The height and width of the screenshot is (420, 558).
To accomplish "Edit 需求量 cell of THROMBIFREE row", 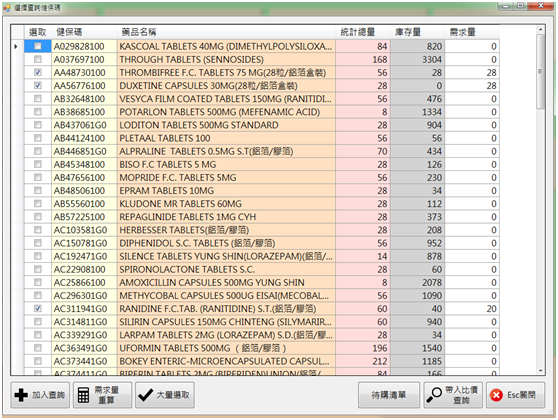I will click(472, 73).
